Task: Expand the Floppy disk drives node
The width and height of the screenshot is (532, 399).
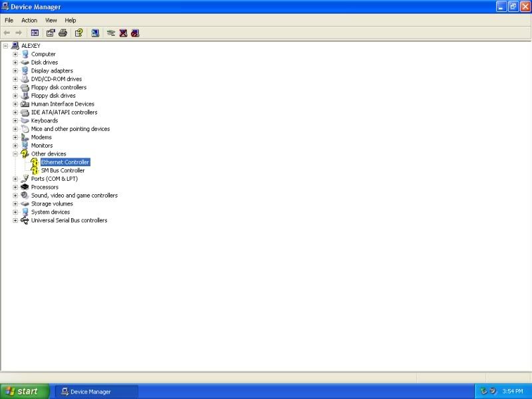Action: pyautogui.click(x=15, y=96)
